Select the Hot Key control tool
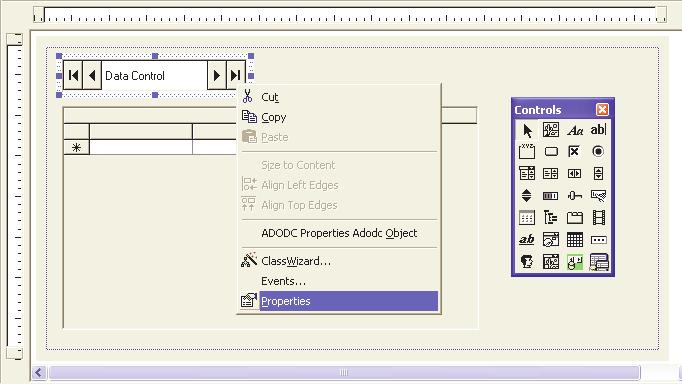The height and width of the screenshot is (384, 682). (598, 196)
